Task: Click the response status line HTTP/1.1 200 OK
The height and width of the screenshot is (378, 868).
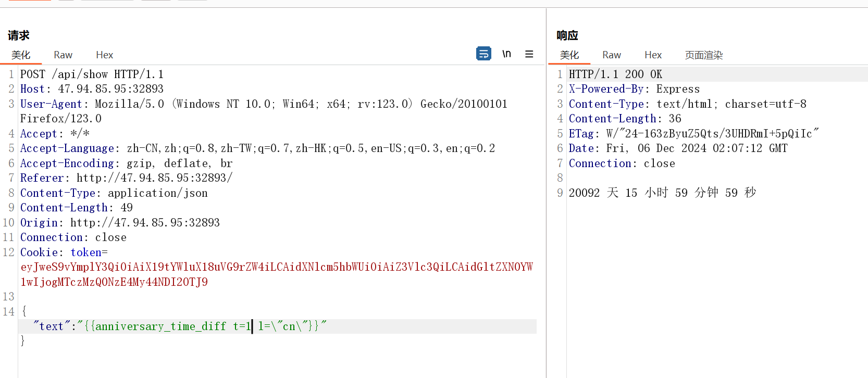Action: click(615, 74)
